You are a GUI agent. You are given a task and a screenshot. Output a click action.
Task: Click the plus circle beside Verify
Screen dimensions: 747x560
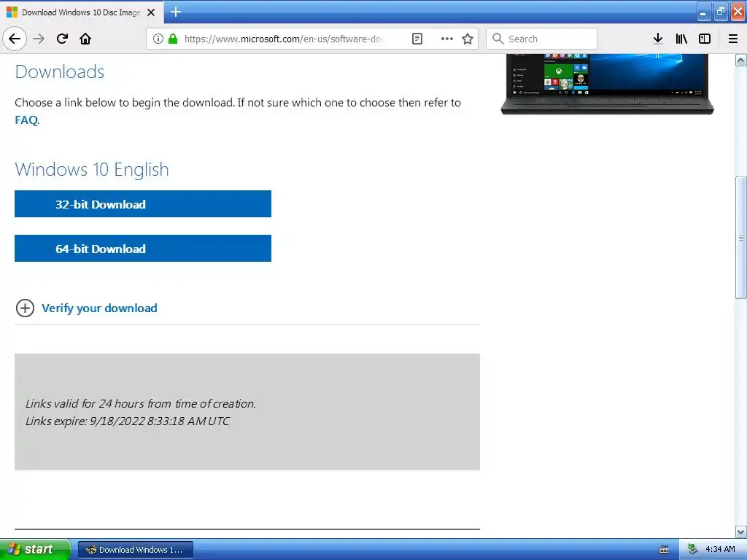click(x=25, y=308)
